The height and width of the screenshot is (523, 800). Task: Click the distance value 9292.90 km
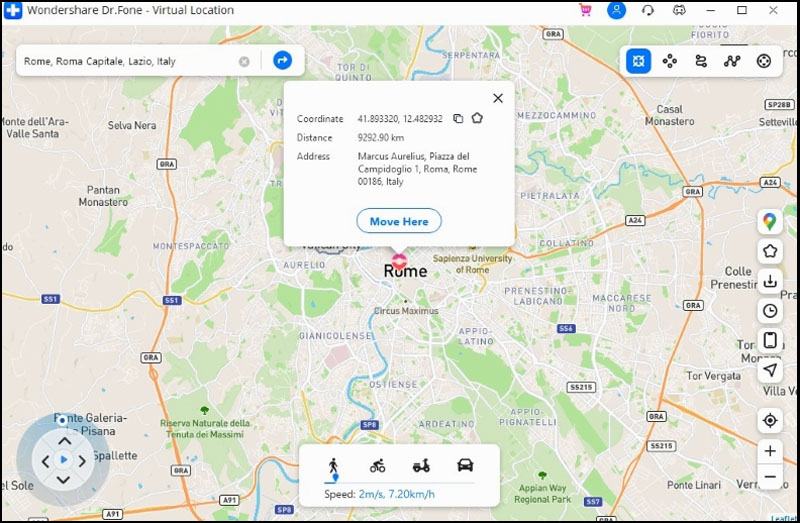(x=381, y=138)
